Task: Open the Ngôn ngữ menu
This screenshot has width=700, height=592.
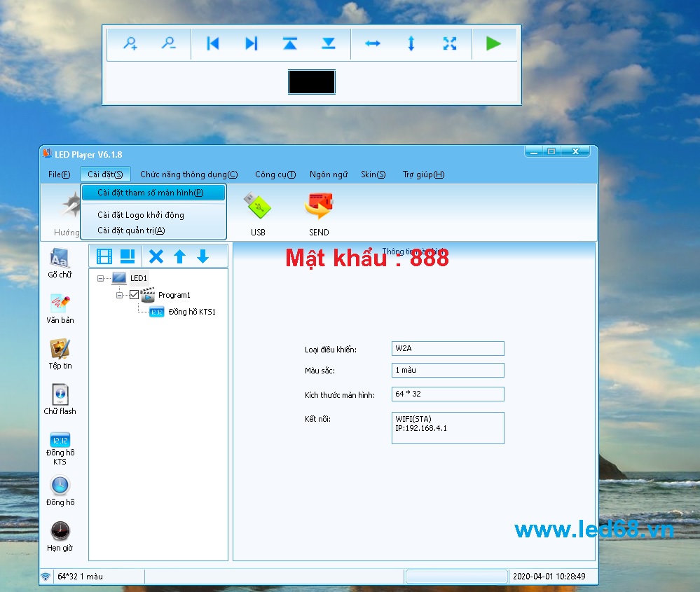Action: pos(328,174)
